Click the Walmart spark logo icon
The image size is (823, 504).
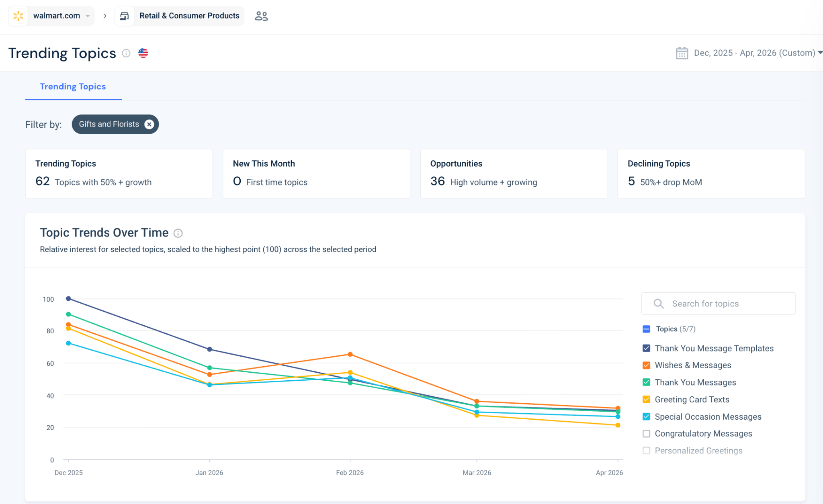pos(18,16)
